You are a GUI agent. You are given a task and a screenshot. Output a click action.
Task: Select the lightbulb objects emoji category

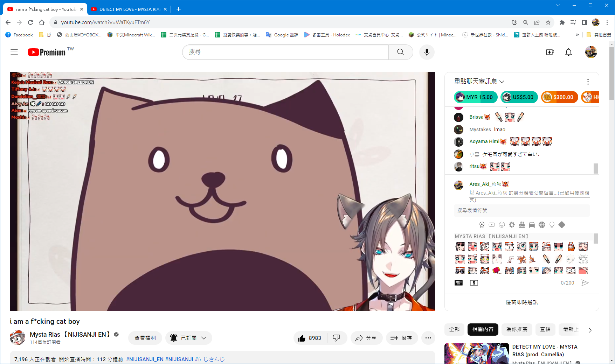pyautogui.click(x=552, y=225)
